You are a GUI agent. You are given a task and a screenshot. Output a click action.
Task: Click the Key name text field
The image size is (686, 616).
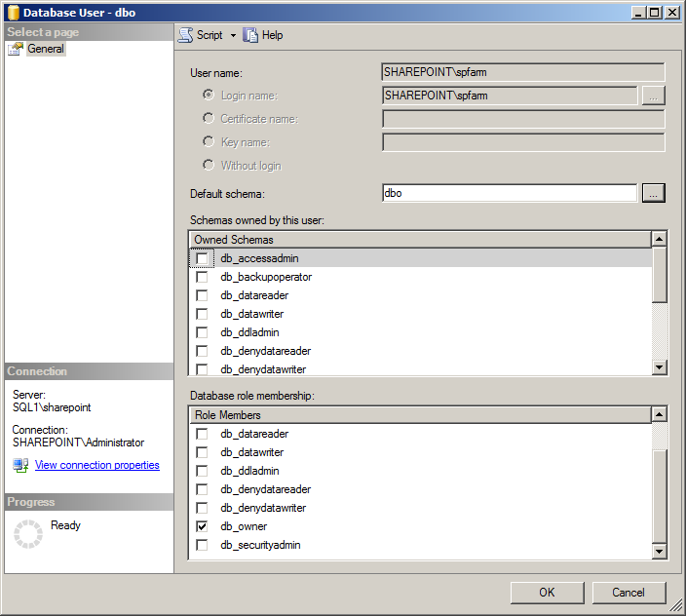tap(523, 142)
